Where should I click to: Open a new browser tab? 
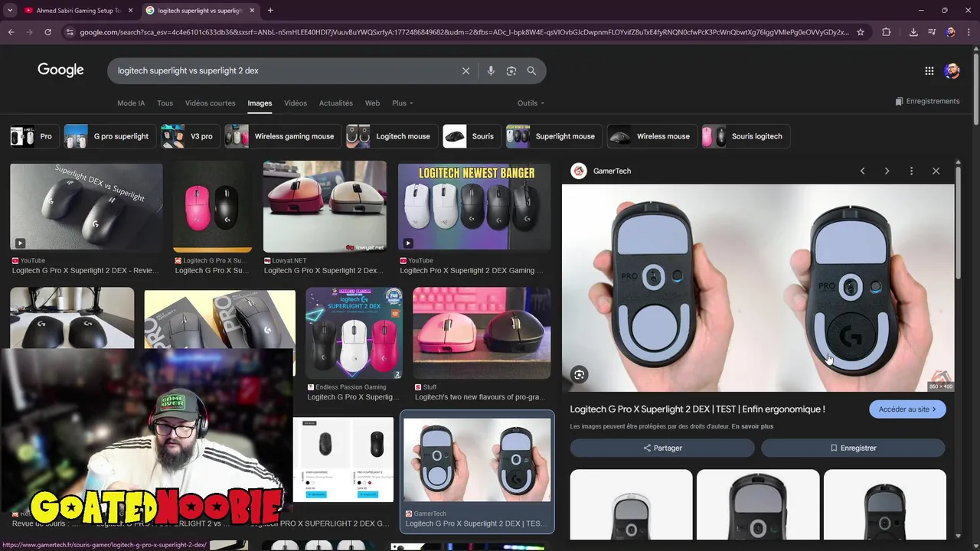tap(270, 11)
